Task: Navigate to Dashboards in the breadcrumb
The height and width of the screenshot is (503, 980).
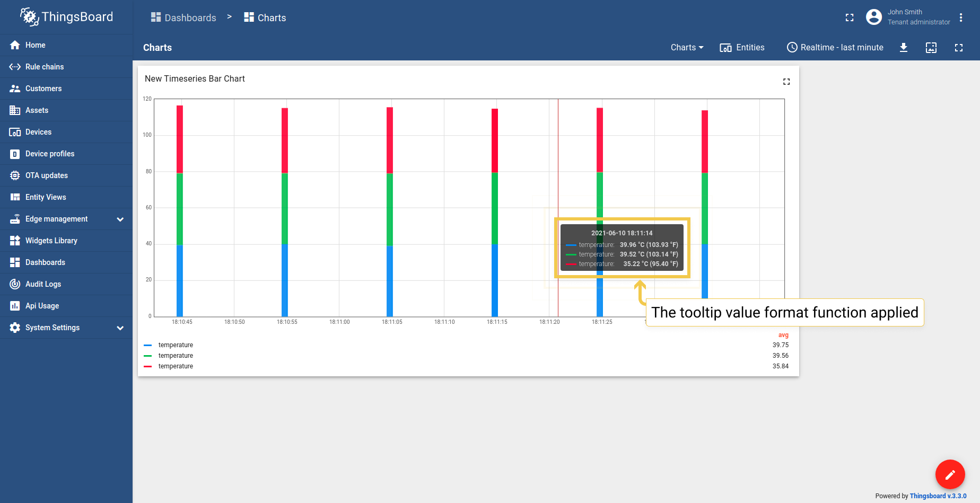Action: 183,17
